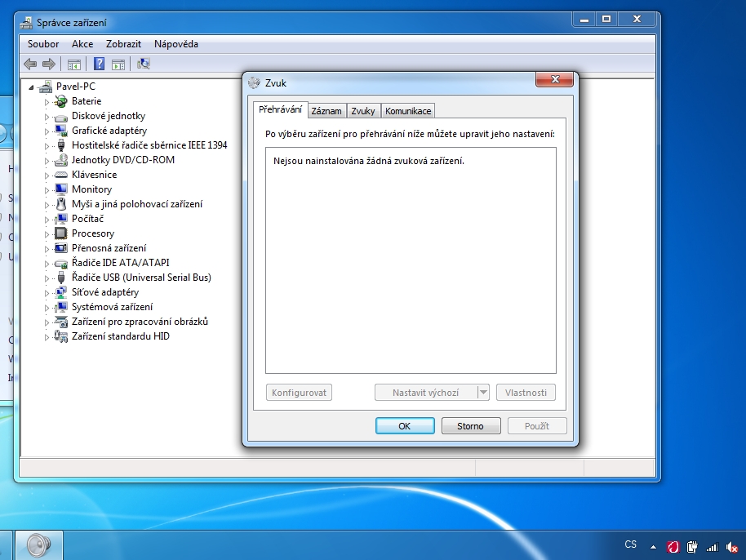
Task: Expand the Klávesnice node
Action: pos(47,176)
